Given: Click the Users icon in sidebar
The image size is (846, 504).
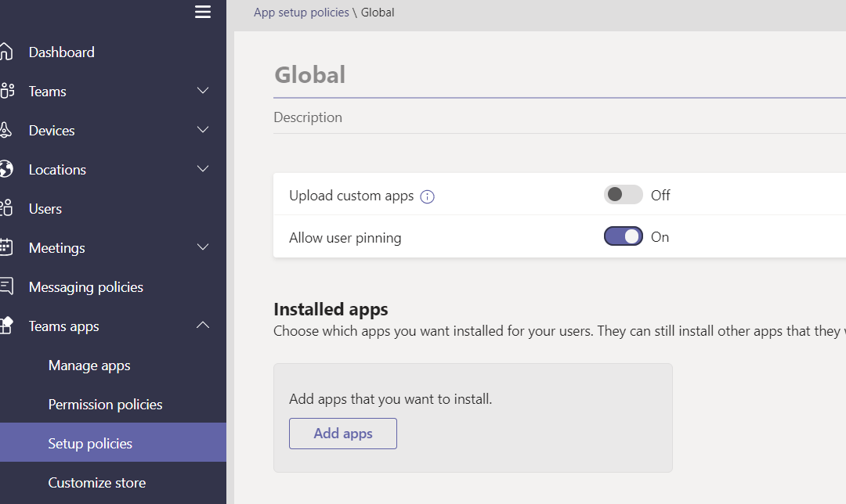Looking at the screenshot, I should pos(6,208).
